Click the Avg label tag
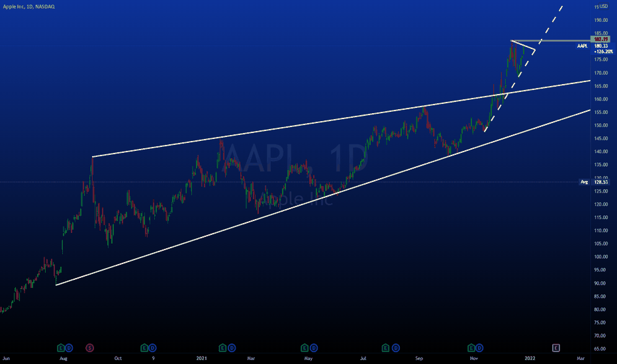617x364 pixels. click(x=585, y=182)
